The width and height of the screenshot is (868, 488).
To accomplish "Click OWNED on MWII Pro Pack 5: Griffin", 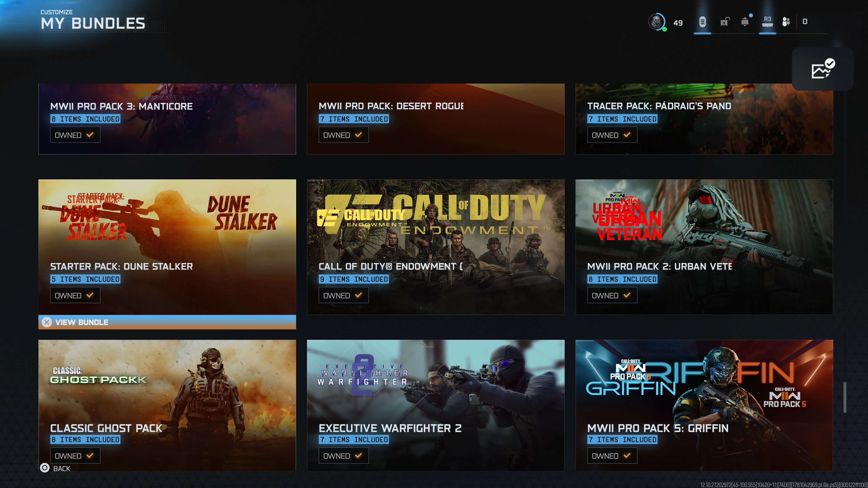I will [612, 455].
